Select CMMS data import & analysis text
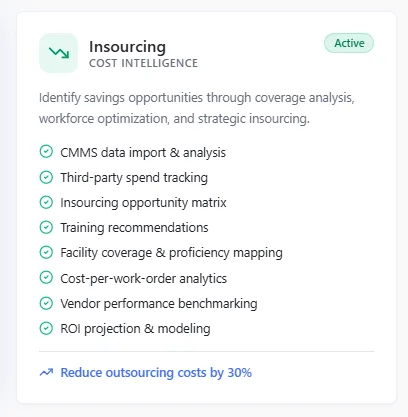Viewport: 408px width, 417px height. [x=143, y=153]
